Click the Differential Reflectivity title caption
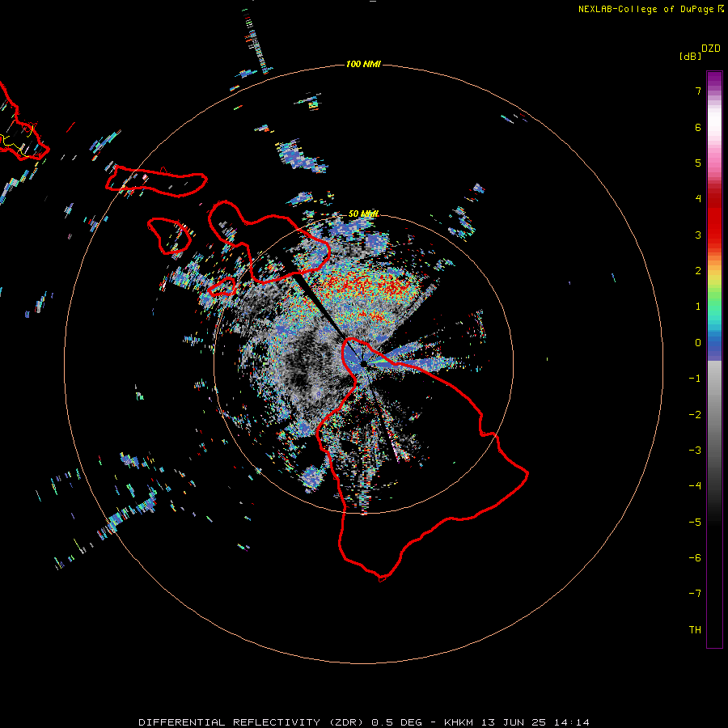 tap(363, 722)
